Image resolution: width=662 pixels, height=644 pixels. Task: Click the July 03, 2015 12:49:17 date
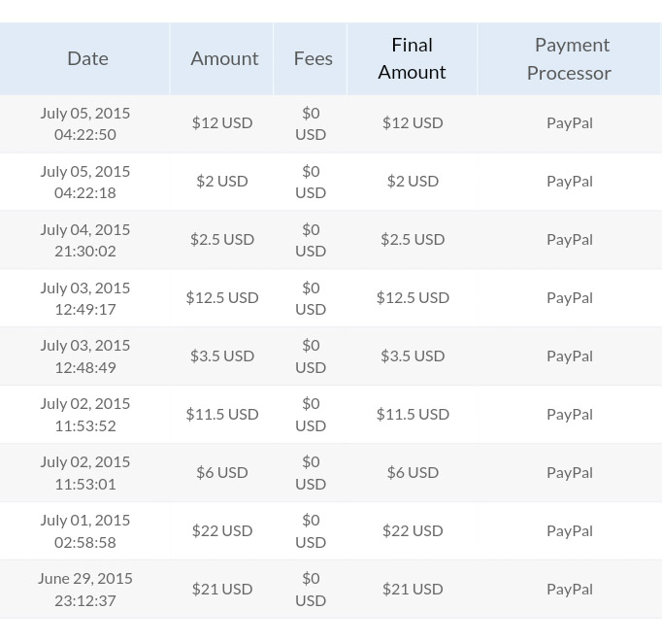click(x=85, y=298)
